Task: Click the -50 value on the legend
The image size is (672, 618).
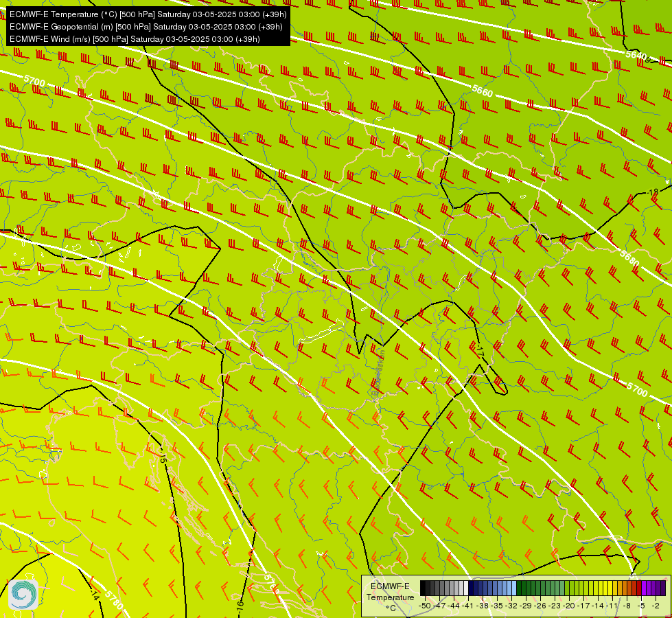Action: pyautogui.click(x=425, y=606)
